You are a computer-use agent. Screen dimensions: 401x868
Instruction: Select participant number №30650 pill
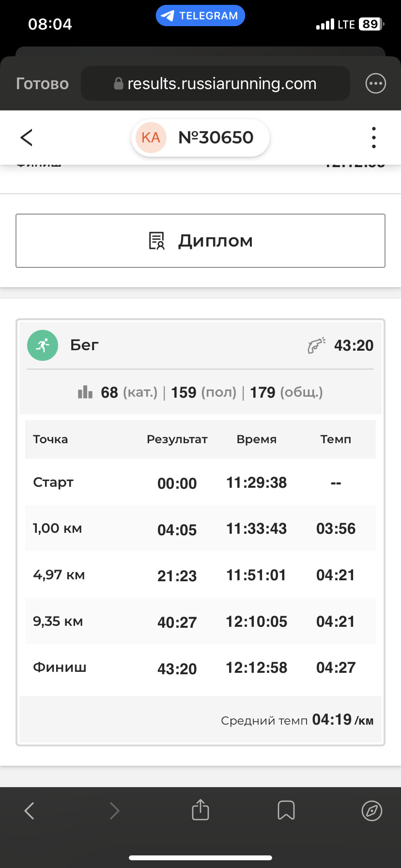pos(200,138)
